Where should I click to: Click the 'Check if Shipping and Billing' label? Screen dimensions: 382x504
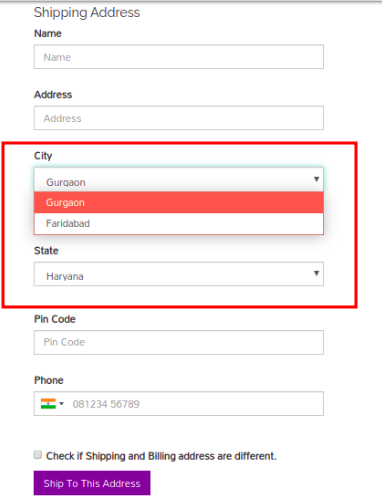click(161, 456)
